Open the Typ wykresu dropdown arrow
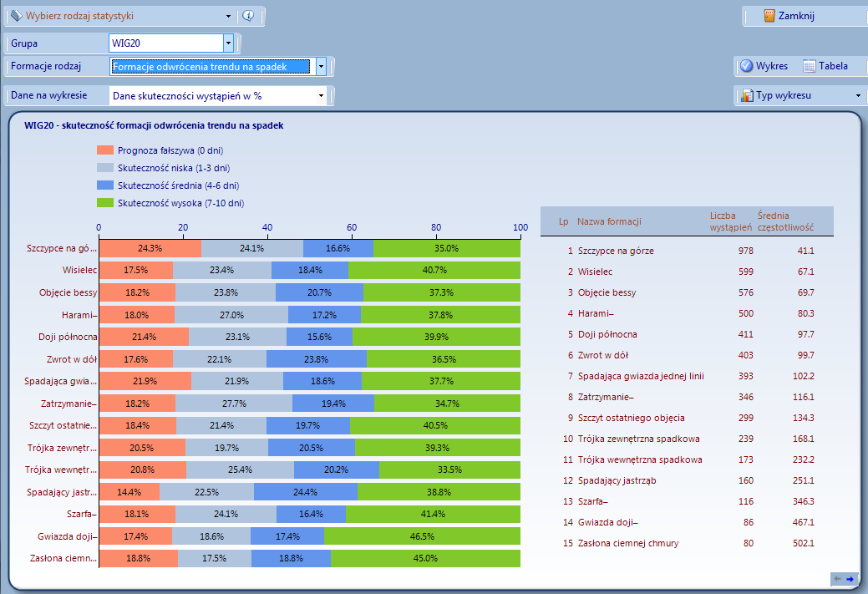 858,96
